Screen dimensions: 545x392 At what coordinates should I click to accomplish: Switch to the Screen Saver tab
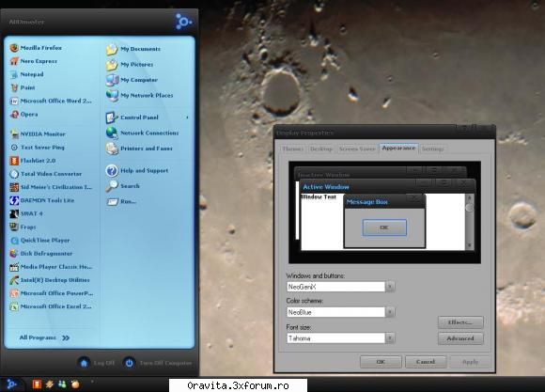[357, 149]
